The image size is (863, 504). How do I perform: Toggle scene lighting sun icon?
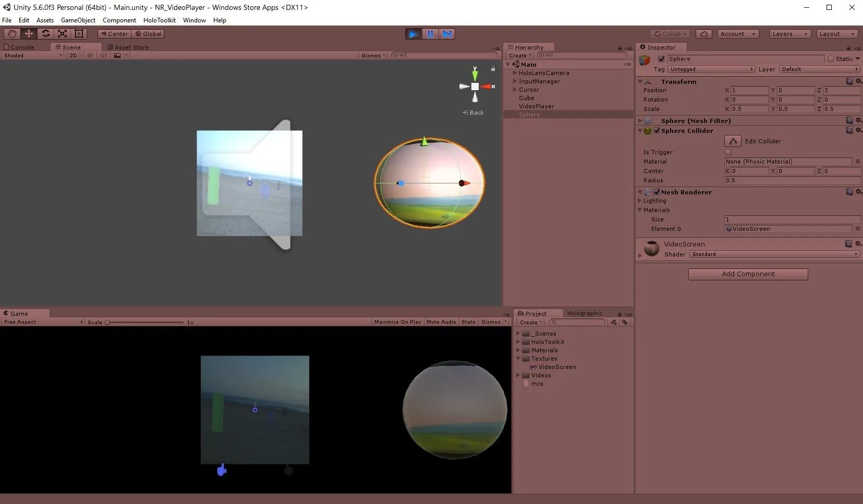click(90, 55)
